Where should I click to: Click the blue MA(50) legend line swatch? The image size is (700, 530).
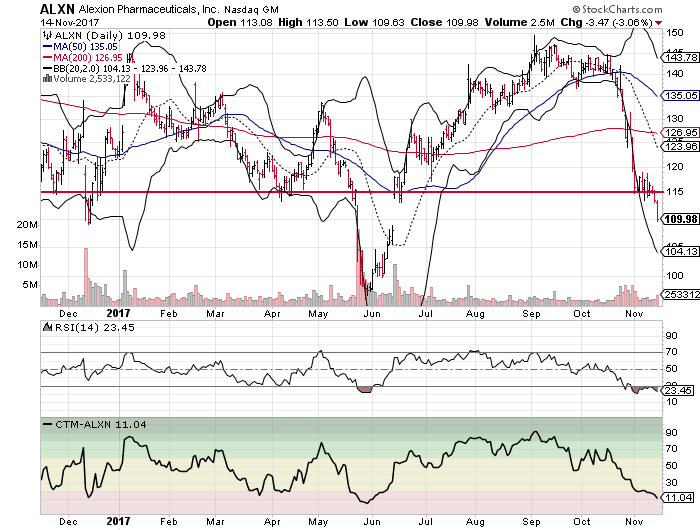point(47,46)
